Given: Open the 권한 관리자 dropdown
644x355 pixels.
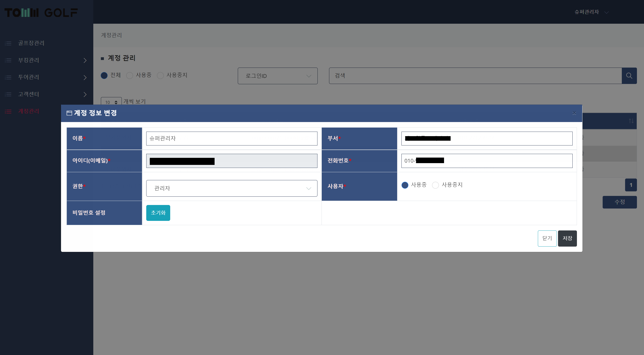Looking at the screenshot, I should (x=231, y=188).
